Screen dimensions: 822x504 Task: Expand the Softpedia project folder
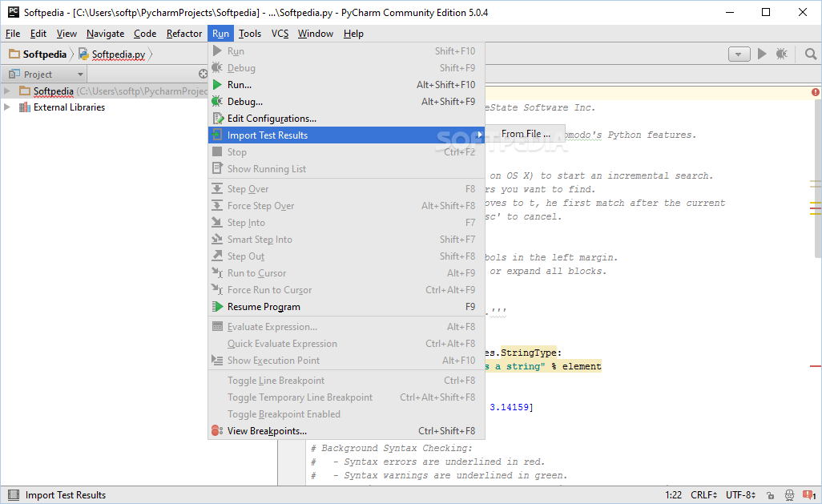[7, 91]
